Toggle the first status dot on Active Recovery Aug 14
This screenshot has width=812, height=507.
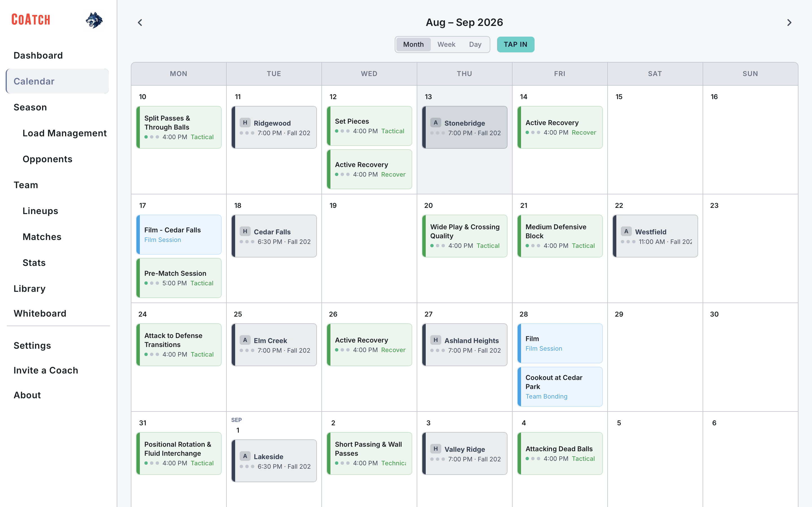coord(528,132)
